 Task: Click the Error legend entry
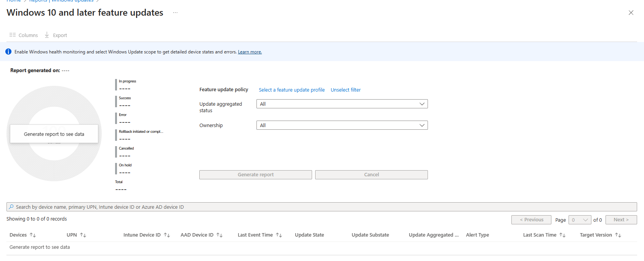tap(123, 118)
